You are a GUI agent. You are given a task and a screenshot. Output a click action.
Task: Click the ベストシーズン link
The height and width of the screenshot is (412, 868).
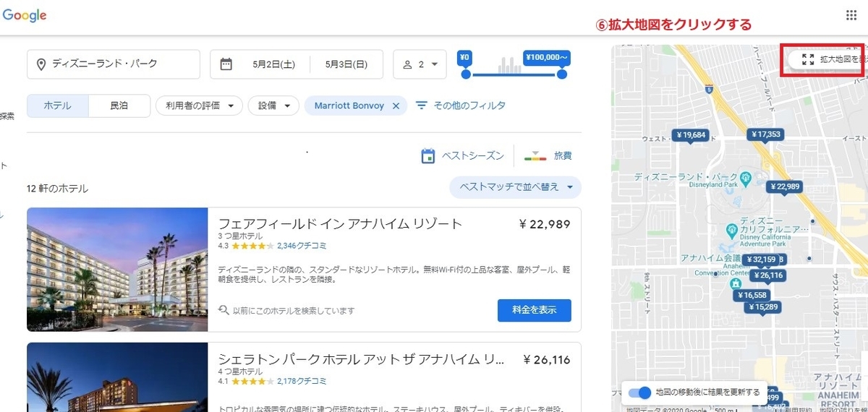tap(473, 155)
